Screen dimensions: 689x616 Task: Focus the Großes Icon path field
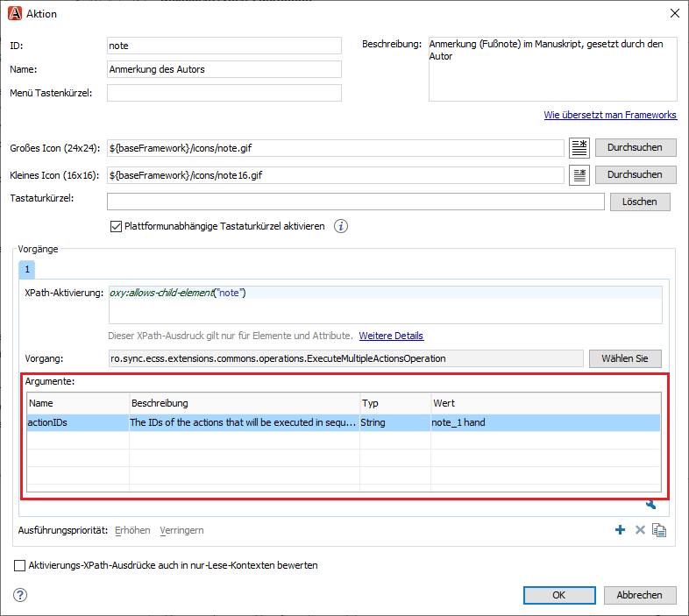pyautogui.click(x=336, y=148)
